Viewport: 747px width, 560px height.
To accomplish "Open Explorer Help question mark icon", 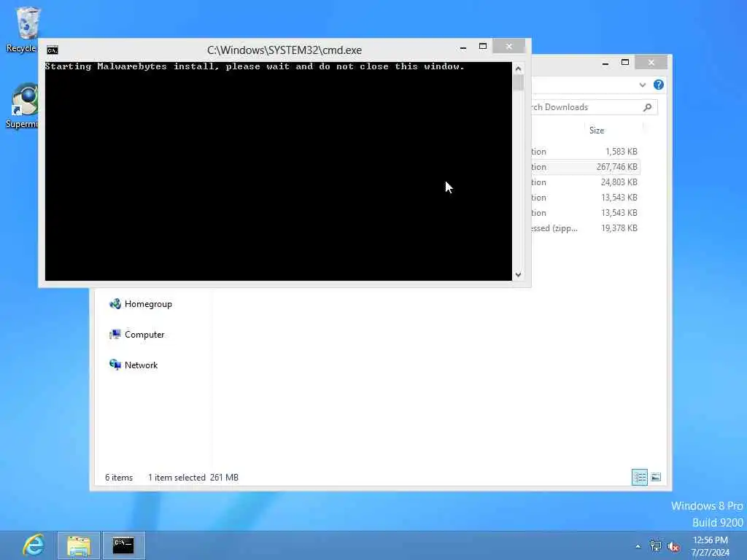I will (x=659, y=85).
